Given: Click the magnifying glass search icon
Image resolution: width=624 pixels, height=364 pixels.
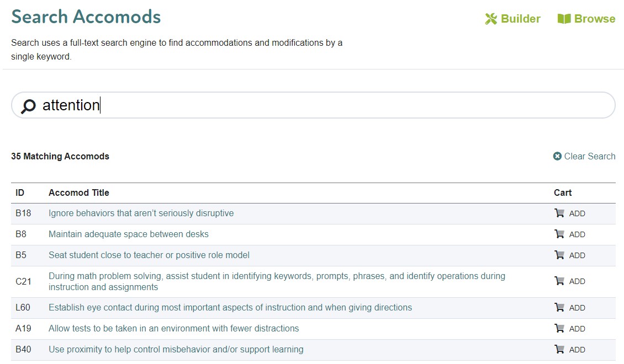Looking at the screenshot, I should coord(28,106).
